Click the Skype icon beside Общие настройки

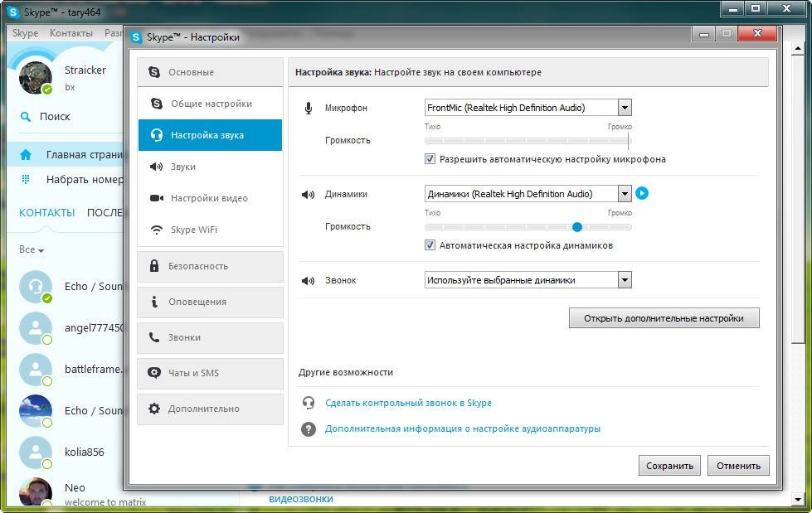pos(157,104)
